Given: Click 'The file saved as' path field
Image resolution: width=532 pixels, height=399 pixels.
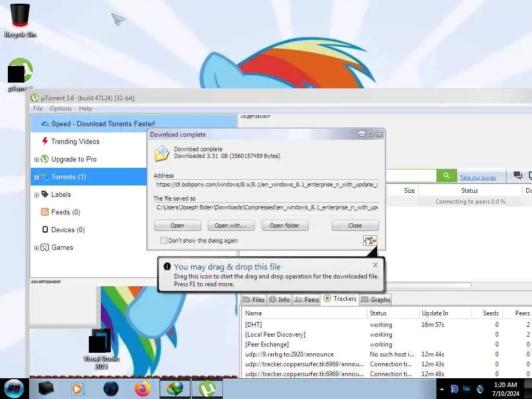Looking at the screenshot, I should tap(267, 207).
